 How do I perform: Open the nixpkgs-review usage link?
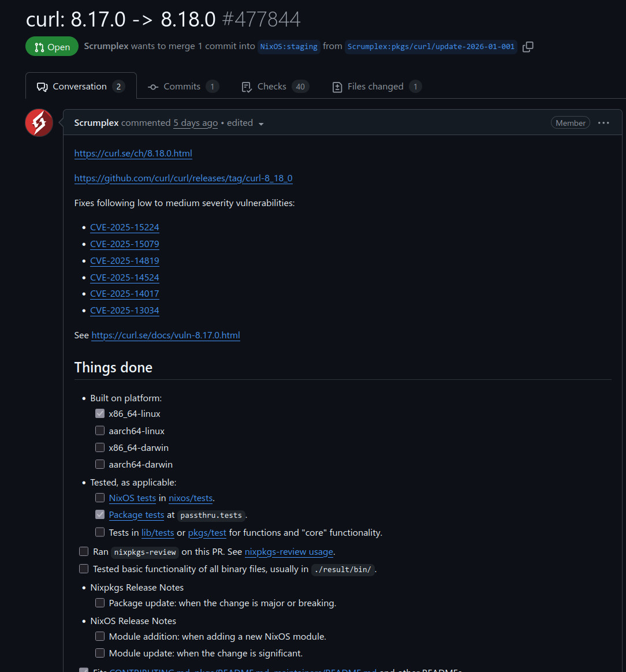(289, 552)
